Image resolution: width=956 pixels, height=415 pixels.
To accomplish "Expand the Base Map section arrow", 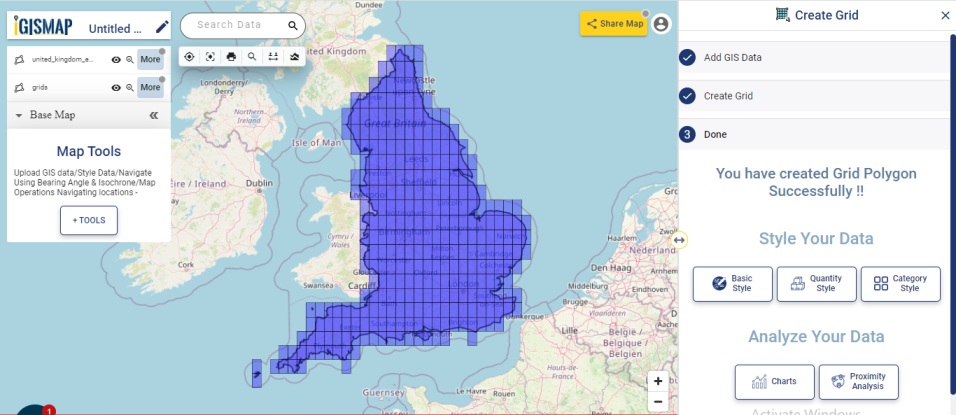I will pos(19,115).
